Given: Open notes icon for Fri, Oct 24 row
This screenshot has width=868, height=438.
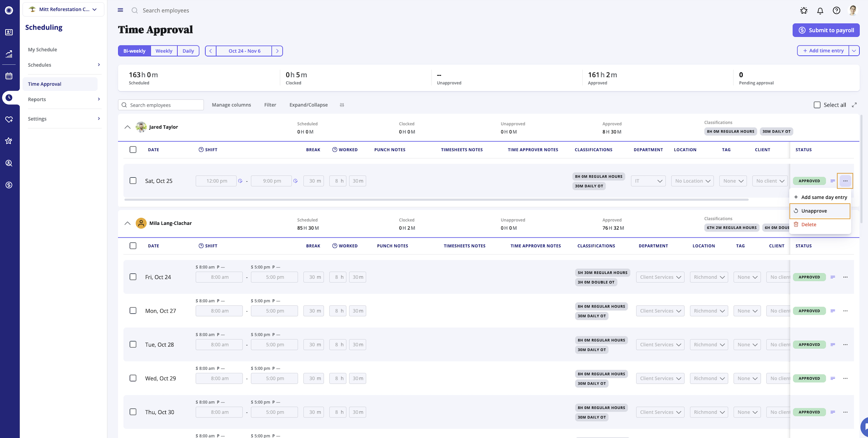Looking at the screenshot, I should (x=833, y=277).
